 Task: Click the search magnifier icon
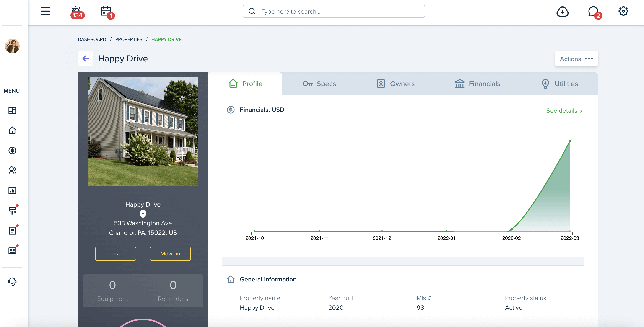click(252, 11)
